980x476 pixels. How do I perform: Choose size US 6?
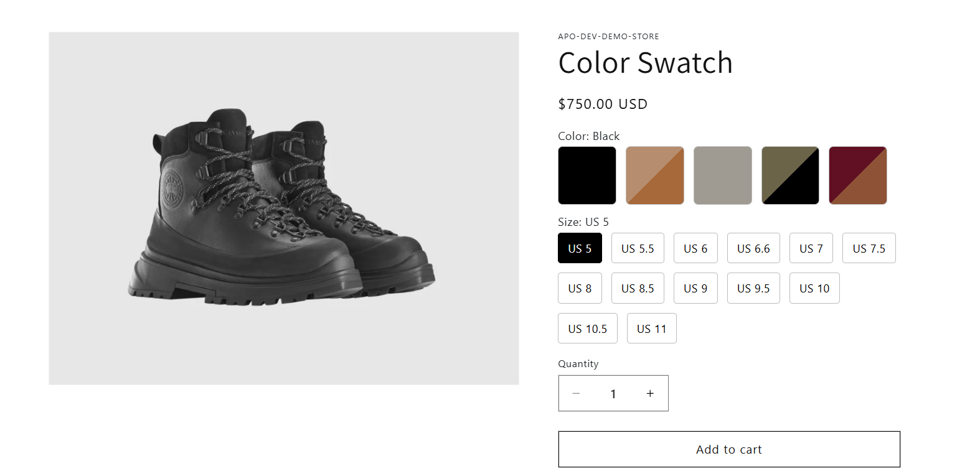pos(695,248)
